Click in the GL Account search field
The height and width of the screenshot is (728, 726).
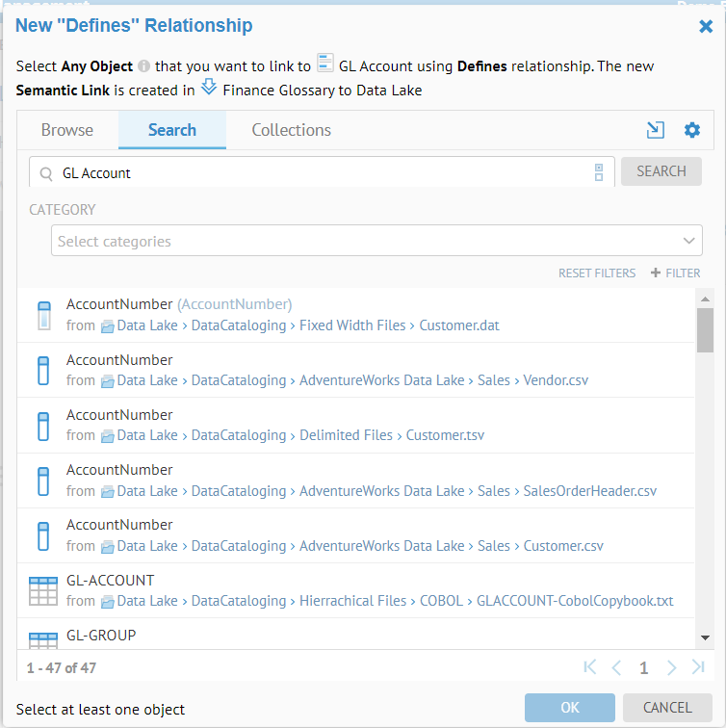(x=318, y=173)
